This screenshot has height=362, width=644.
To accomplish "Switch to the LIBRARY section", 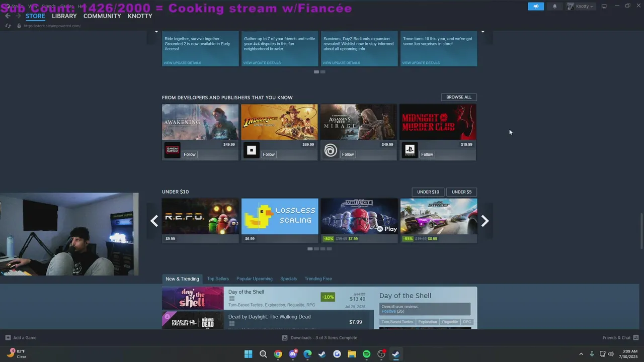I will tap(64, 16).
